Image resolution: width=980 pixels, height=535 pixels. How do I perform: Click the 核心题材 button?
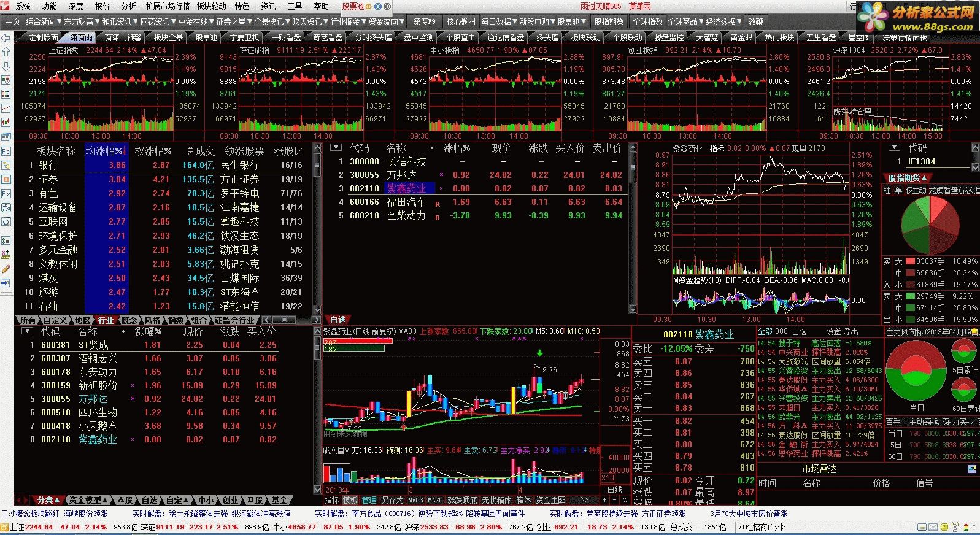click(x=461, y=21)
